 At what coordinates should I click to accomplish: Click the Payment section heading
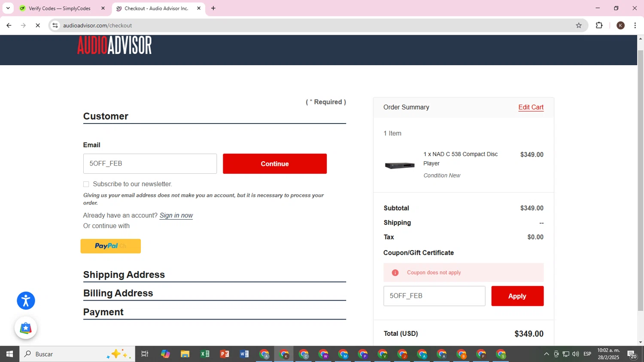click(103, 312)
